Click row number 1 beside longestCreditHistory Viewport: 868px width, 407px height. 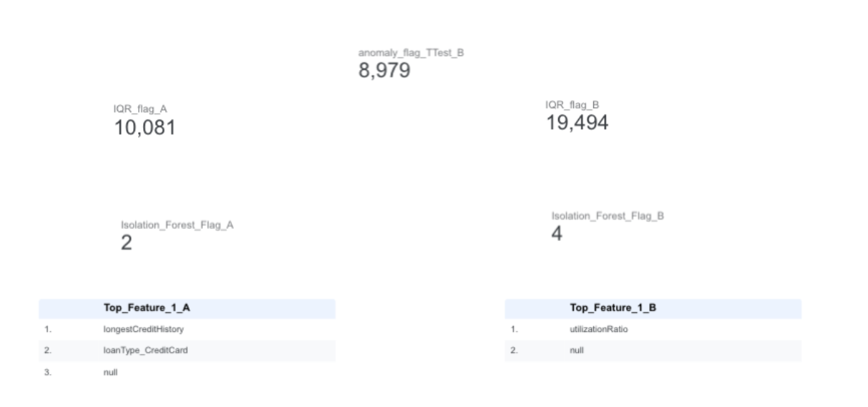point(47,329)
